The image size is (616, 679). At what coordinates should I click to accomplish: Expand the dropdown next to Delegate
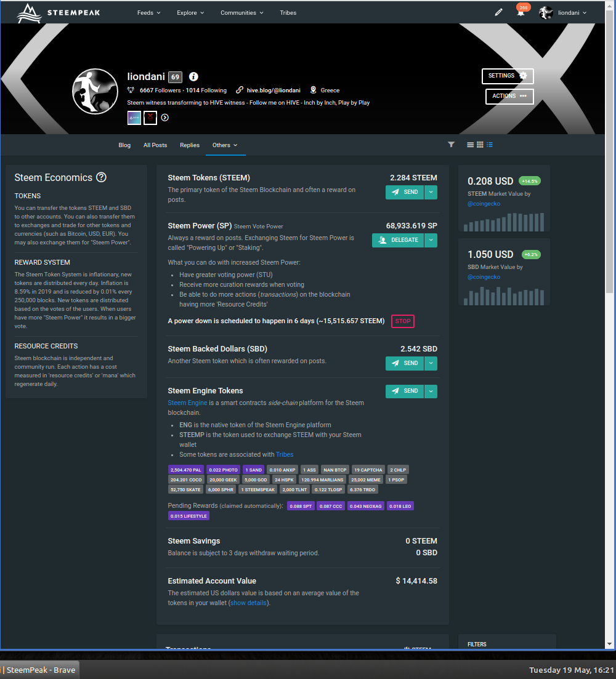(x=431, y=240)
